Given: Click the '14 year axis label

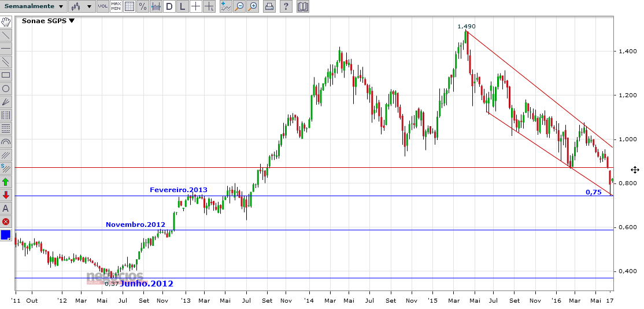Looking at the screenshot, I should point(309,300).
